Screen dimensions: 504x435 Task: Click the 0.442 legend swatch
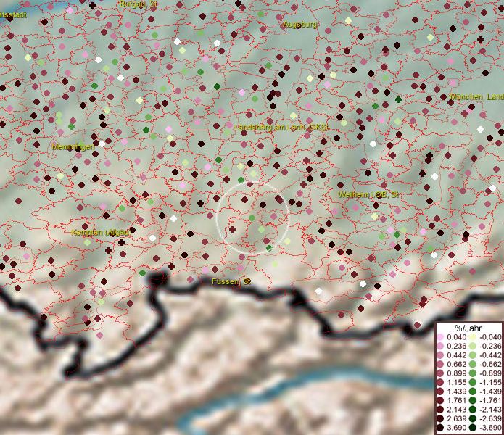(x=441, y=355)
